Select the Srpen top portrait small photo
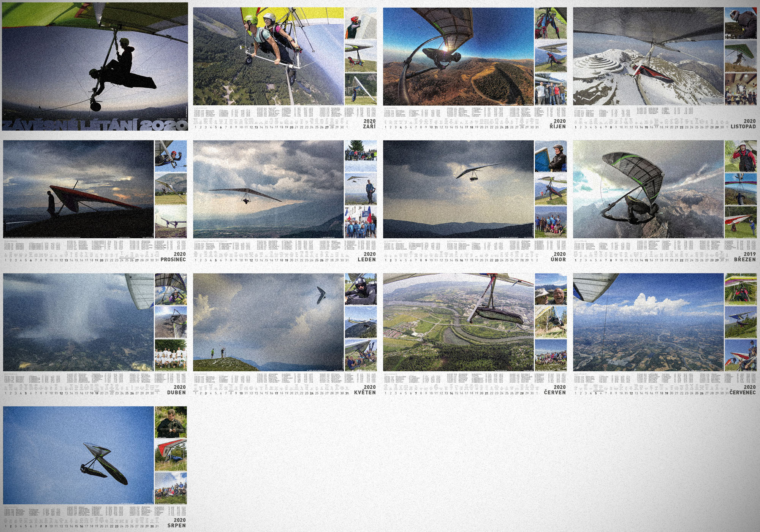This screenshot has height=532, width=760. pos(171,422)
